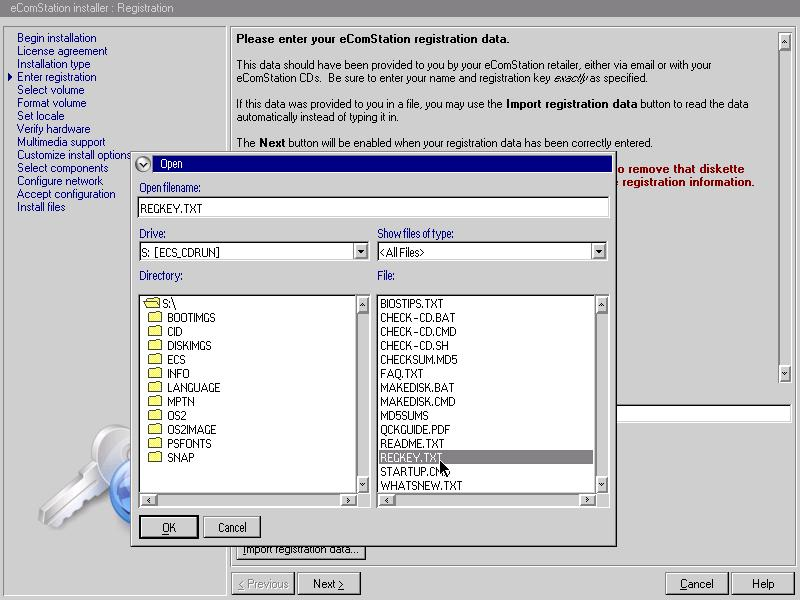Select BIOSTIPS.TXT in file list
Image resolution: width=800 pixels, height=600 pixels.
(x=412, y=304)
